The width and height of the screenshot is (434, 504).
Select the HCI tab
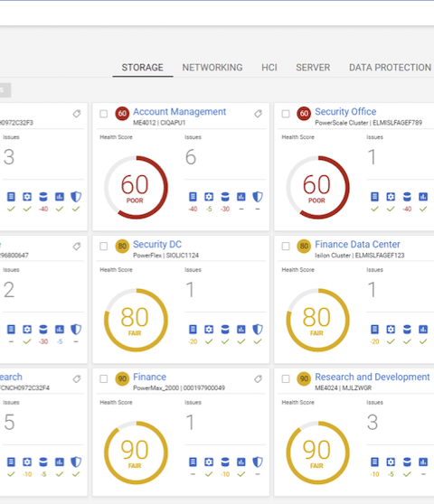(x=269, y=68)
